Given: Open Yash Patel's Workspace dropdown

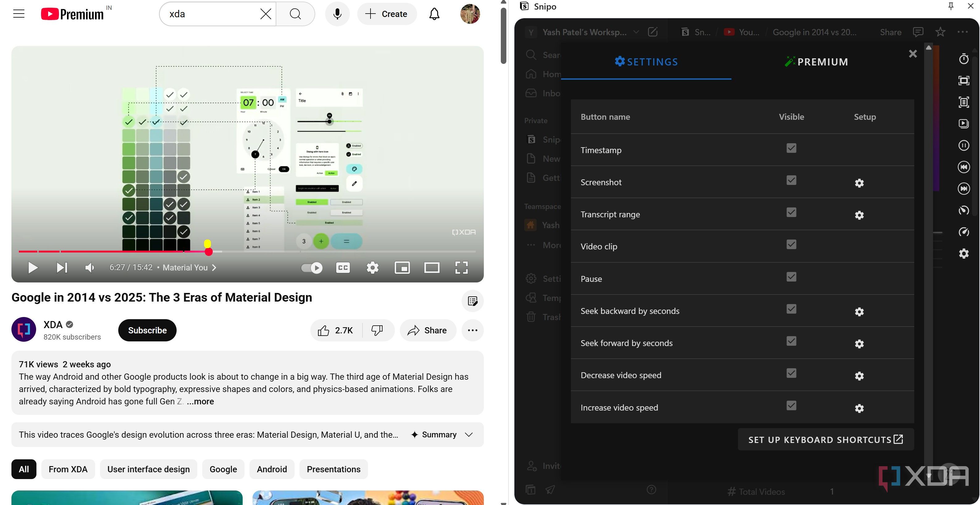Looking at the screenshot, I should [636, 32].
